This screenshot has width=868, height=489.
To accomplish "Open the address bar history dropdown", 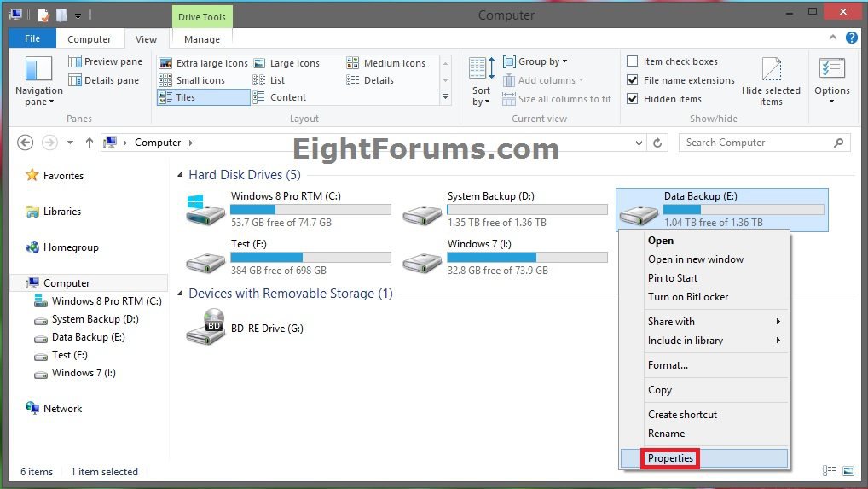I will [639, 143].
